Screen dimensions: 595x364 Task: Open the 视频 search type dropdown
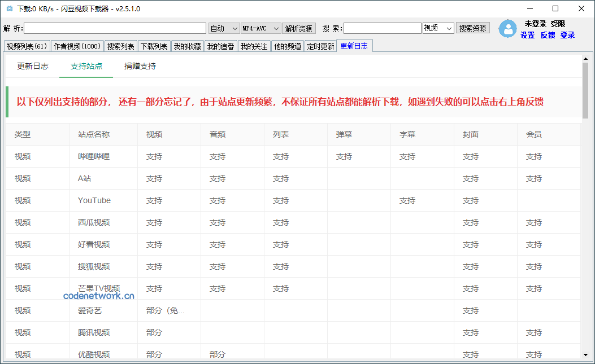click(438, 28)
